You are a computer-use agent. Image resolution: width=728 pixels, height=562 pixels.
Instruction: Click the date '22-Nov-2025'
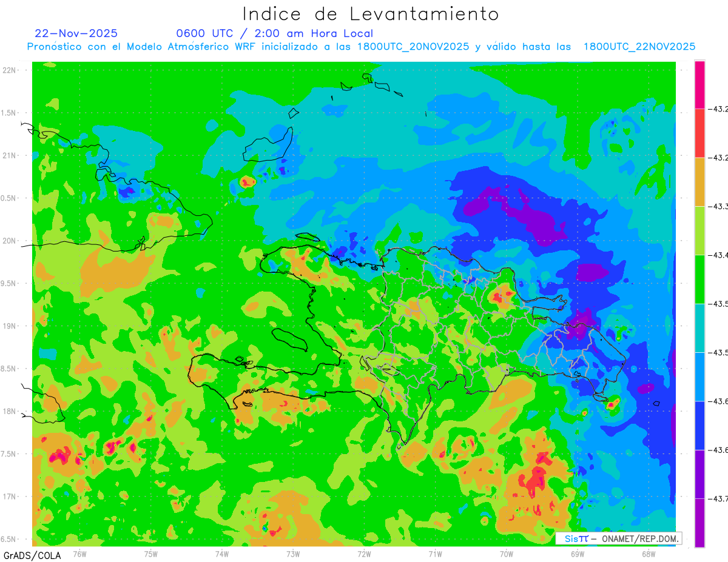pos(76,33)
